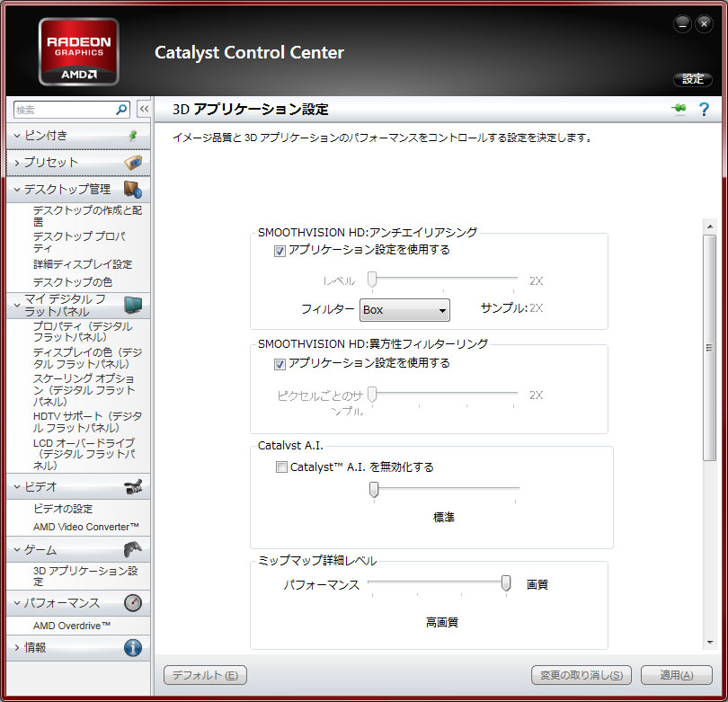The width and height of the screenshot is (728, 702).
Task: Open スケーリング オプション page
Action: coord(84,390)
